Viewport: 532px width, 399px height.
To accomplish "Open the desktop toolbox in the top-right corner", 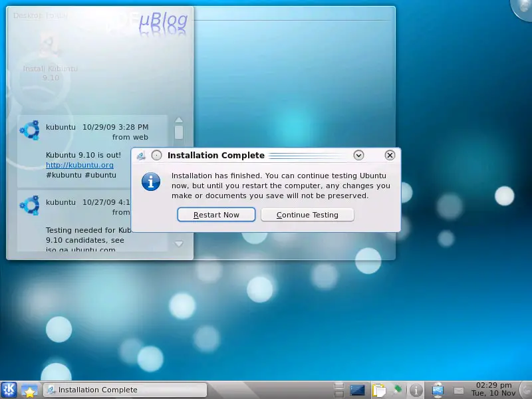I will [x=523, y=9].
